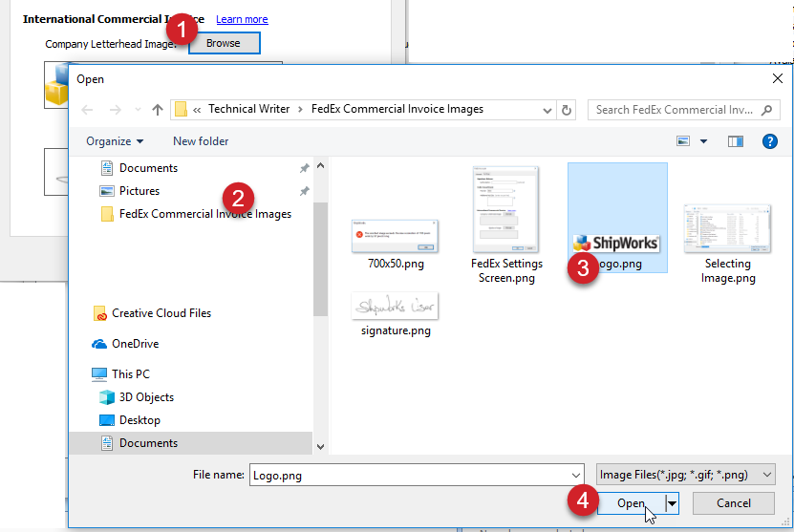
Task: Click the Back navigation arrow
Action: tap(87, 109)
